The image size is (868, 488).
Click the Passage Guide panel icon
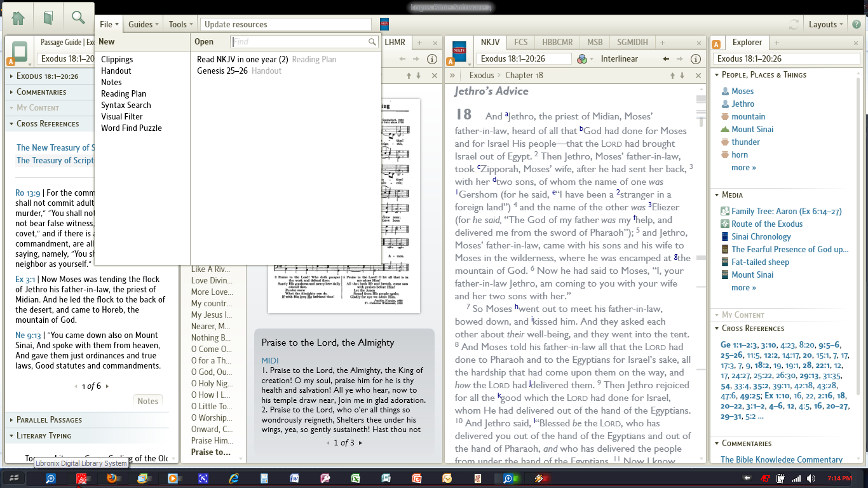coord(19,51)
